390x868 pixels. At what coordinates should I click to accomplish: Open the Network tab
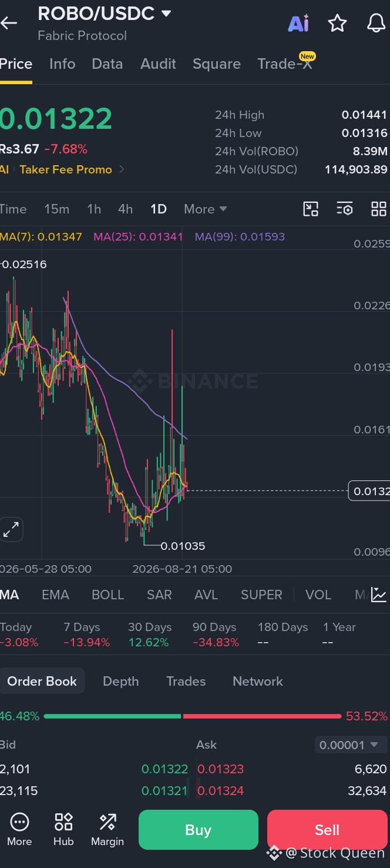[258, 681]
